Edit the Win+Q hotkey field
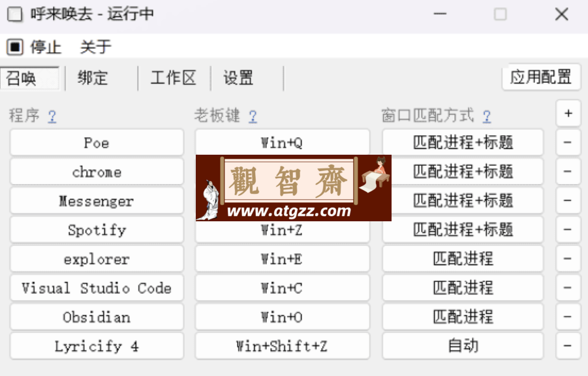This screenshot has height=376, width=588. 283,142
